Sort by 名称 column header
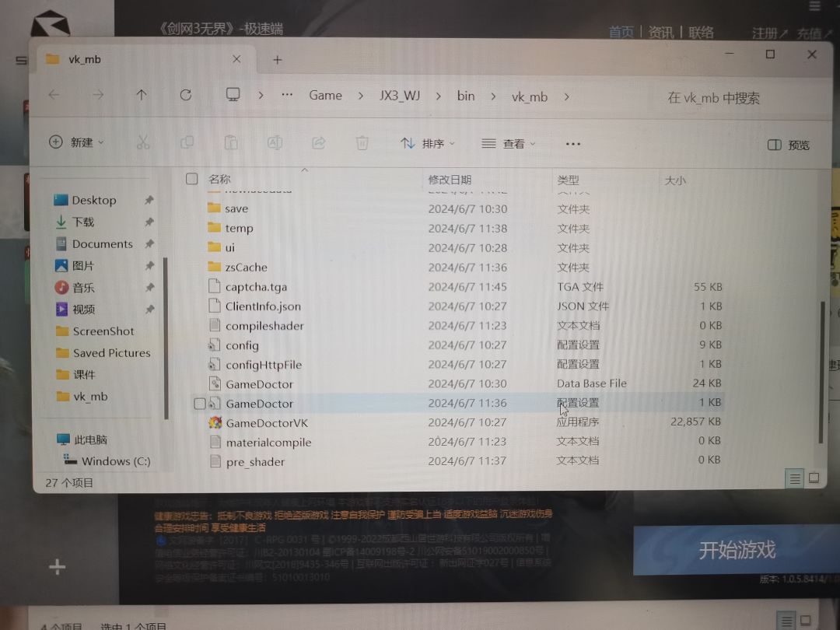 click(x=219, y=179)
